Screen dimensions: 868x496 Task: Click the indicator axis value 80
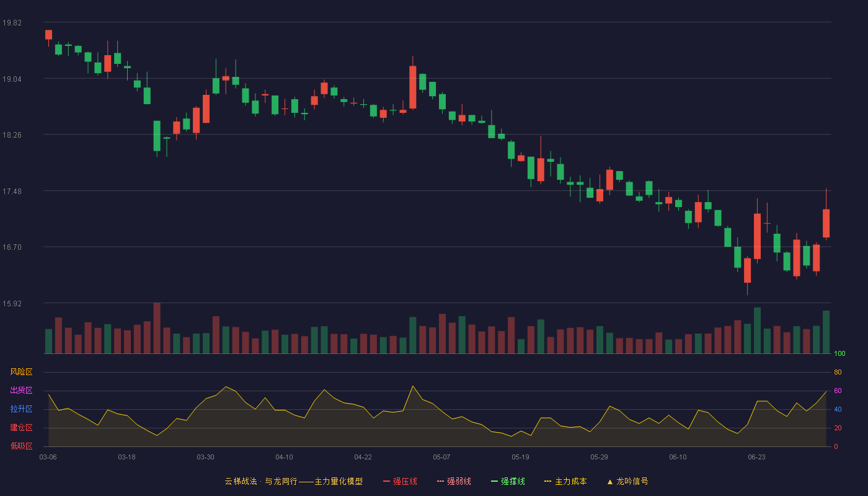tap(838, 372)
